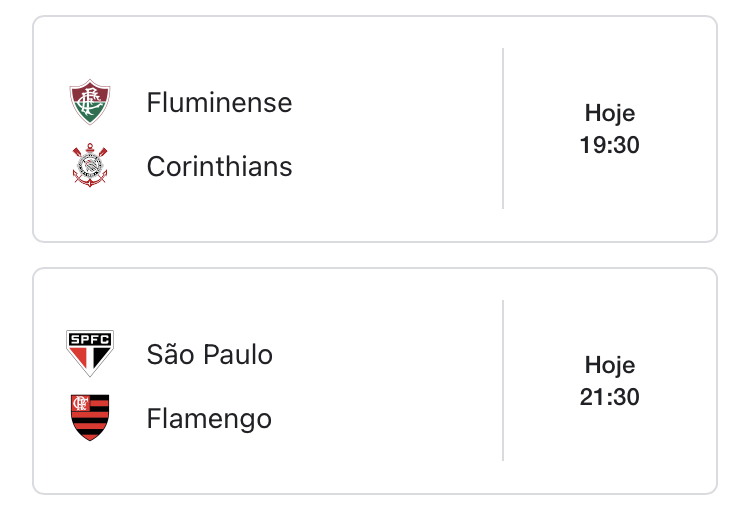Go to the São Paulo team name
Image resolution: width=750 pixels, height=516 pixels.
point(209,355)
